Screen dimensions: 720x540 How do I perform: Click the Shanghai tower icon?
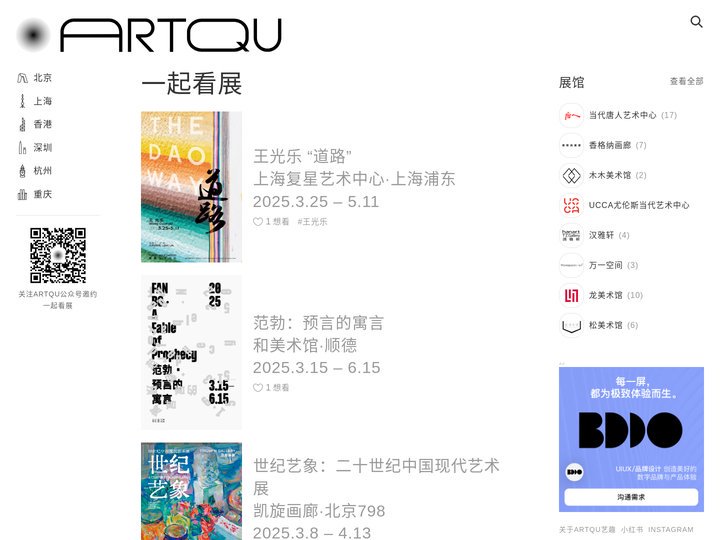pyautogui.click(x=22, y=101)
